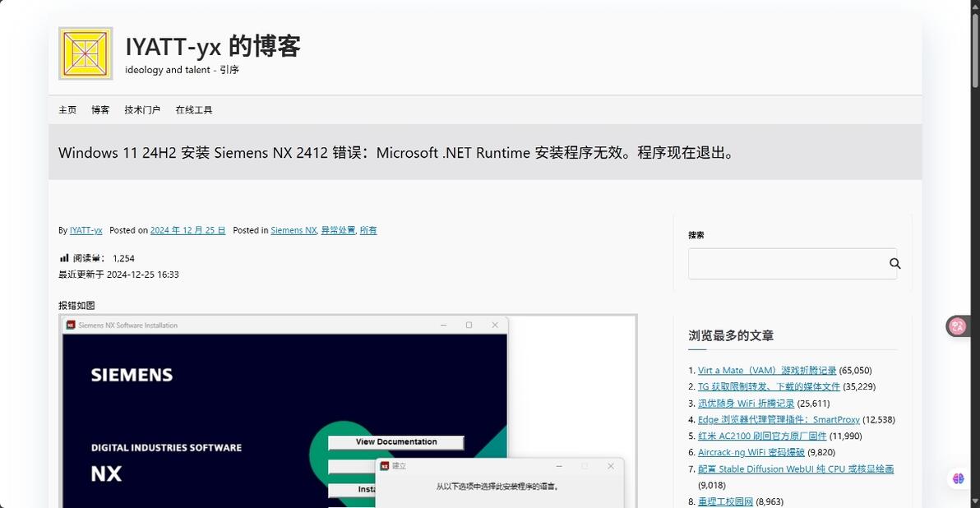Viewport: 980px width, 508px height.
Task: Click the purple floating brain icon
Action: [958, 478]
